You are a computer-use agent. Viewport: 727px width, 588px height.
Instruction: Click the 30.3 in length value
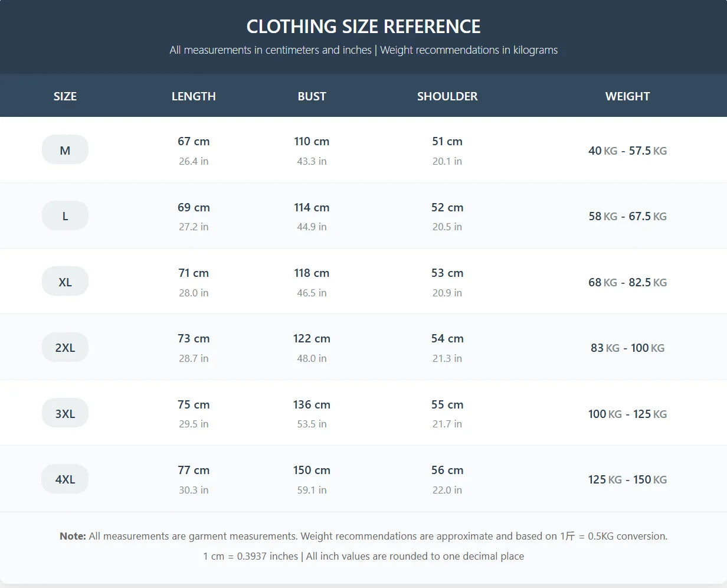194,490
